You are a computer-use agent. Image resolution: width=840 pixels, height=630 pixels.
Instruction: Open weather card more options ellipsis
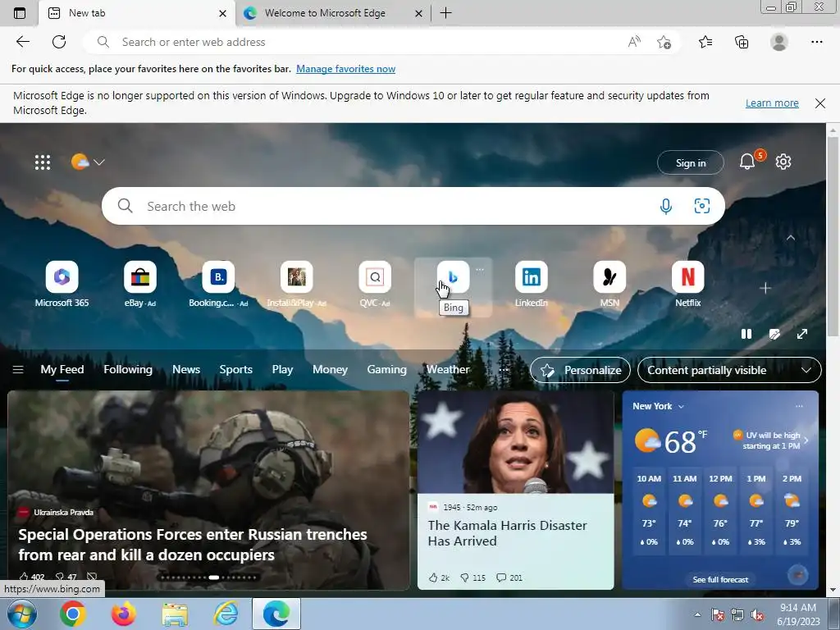click(x=799, y=406)
